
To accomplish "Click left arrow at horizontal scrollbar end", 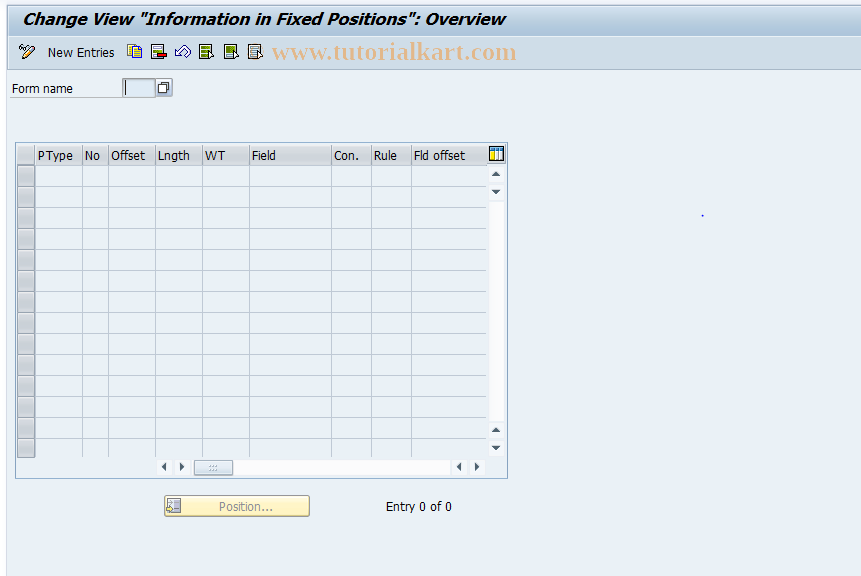I will pos(459,467).
